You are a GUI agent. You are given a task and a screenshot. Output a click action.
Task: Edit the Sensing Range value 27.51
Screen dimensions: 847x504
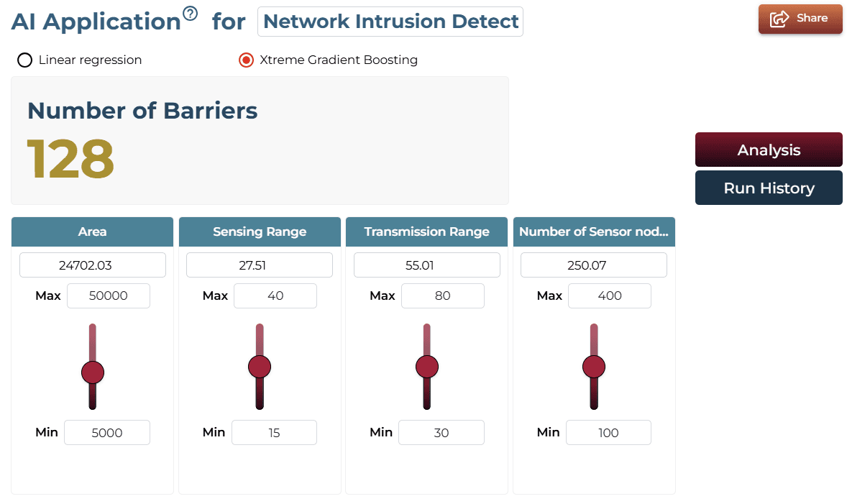(x=260, y=265)
